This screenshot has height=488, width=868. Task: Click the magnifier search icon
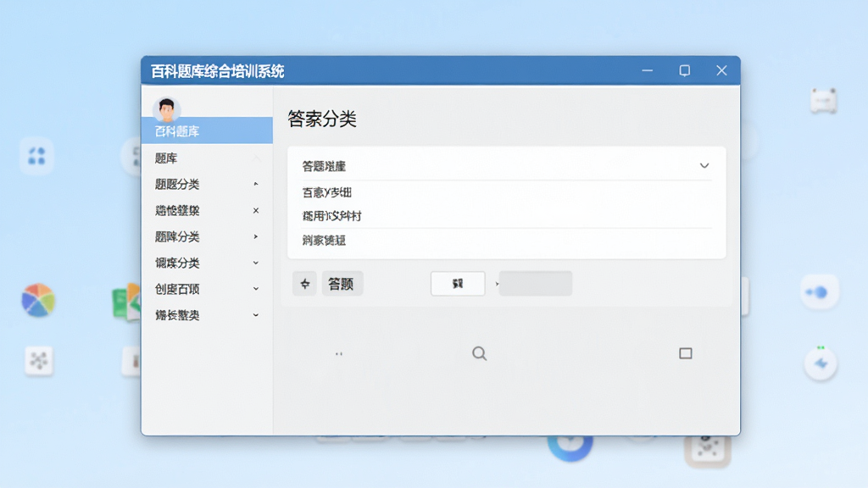(480, 353)
